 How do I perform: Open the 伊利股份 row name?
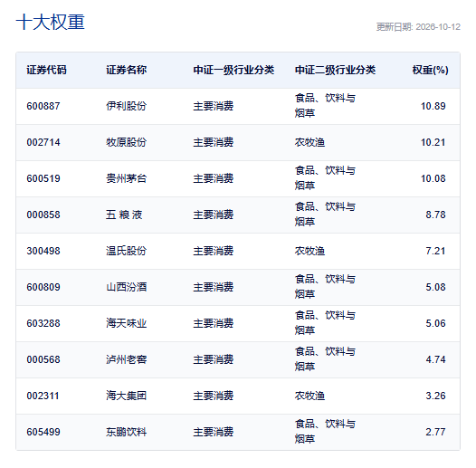pos(127,106)
